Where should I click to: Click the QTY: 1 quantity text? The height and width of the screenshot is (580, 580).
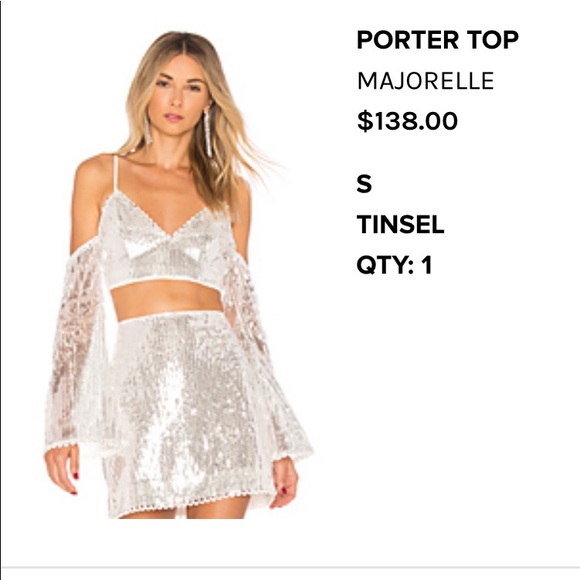coord(394,265)
